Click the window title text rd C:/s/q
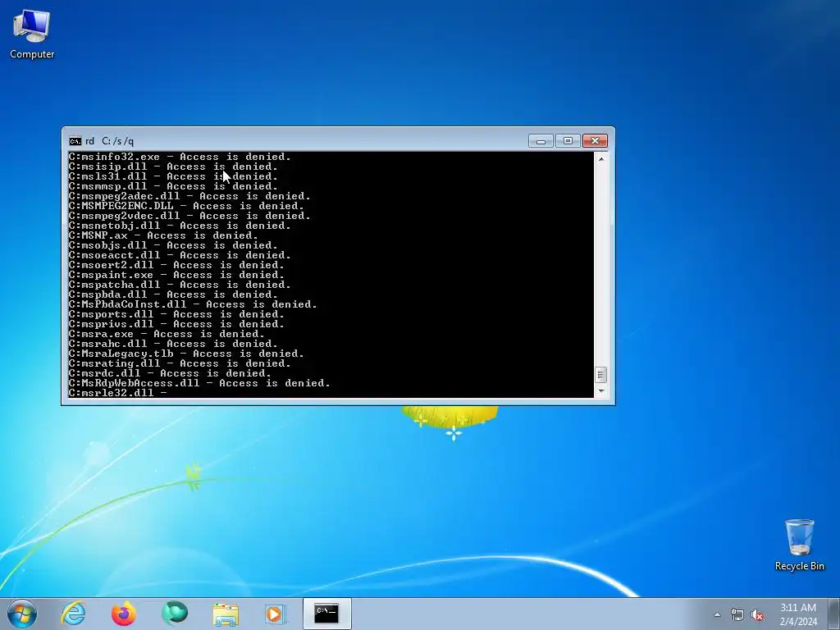840x630 pixels. click(109, 141)
